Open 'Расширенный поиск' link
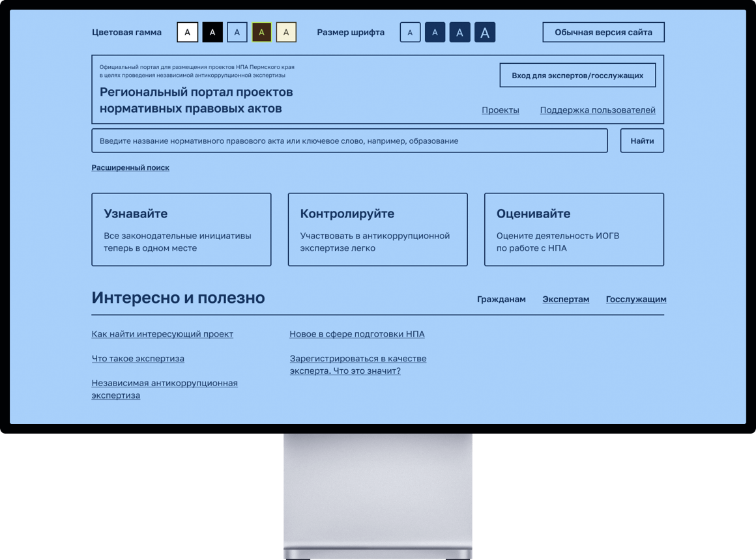 [130, 167]
